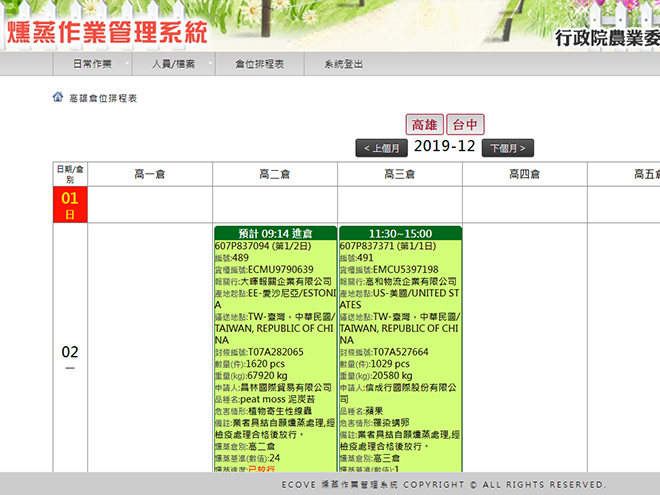Click the 2019-12 month label
The image size is (660, 495).
(444, 146)
